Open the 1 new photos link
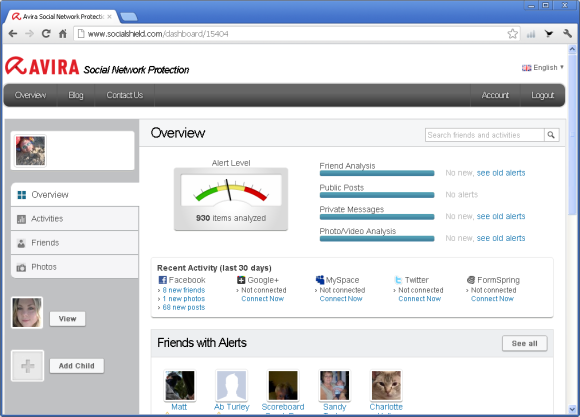The height and width of the screenshot is (417, 580). (184, 299)
